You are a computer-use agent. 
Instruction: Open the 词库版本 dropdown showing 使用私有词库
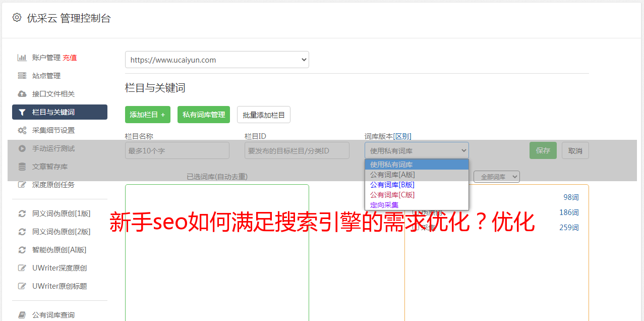[417, 150]
